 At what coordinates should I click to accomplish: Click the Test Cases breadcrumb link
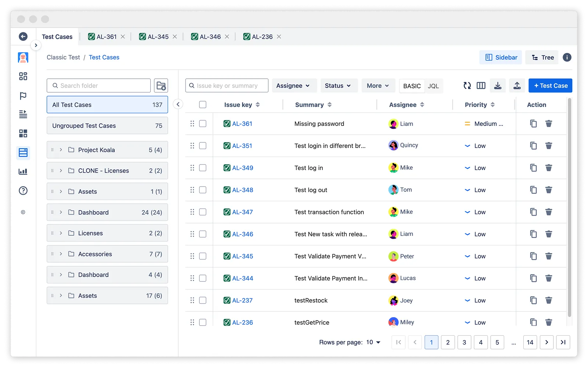click(x=104, y=57)
